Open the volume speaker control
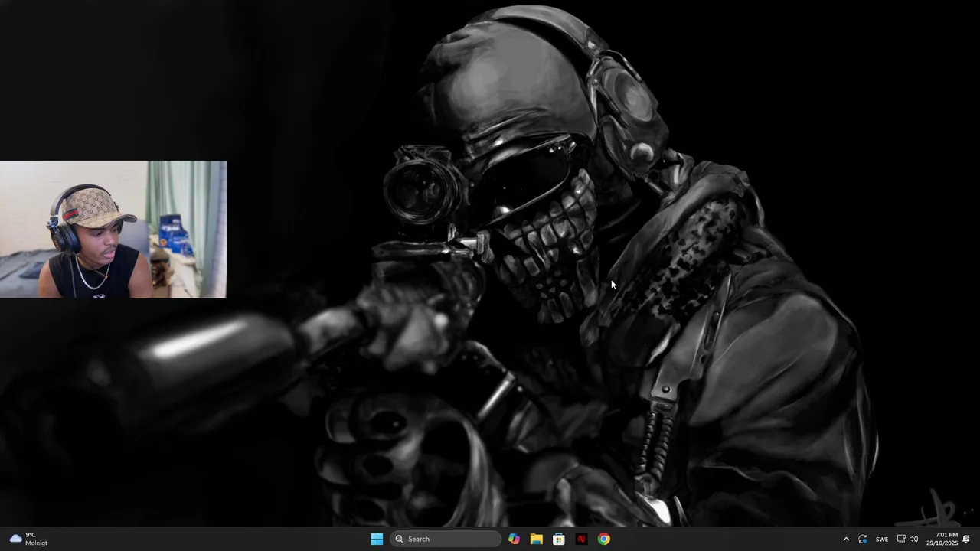Viewport: 980px width, 551px height. (913, 539)
